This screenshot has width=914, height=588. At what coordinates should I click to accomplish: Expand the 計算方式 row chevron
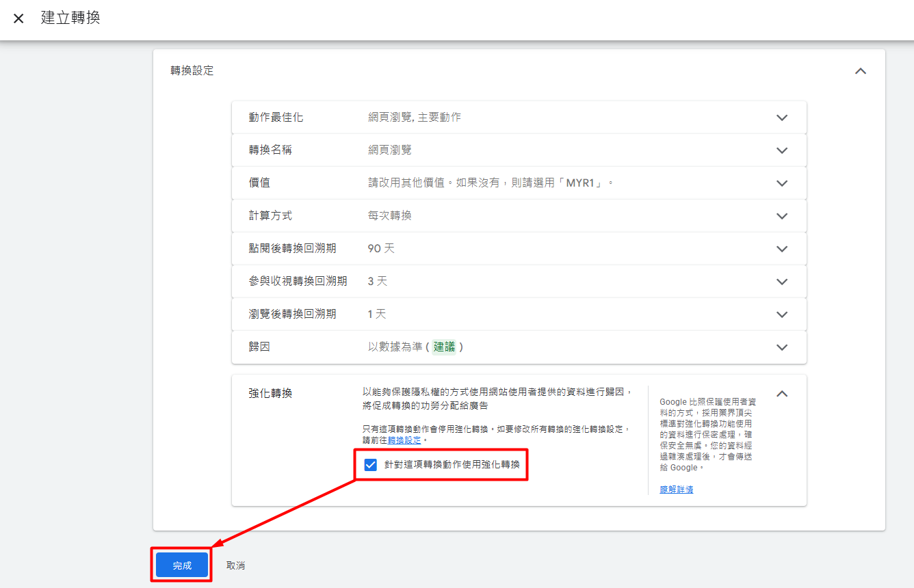(782, 216)
